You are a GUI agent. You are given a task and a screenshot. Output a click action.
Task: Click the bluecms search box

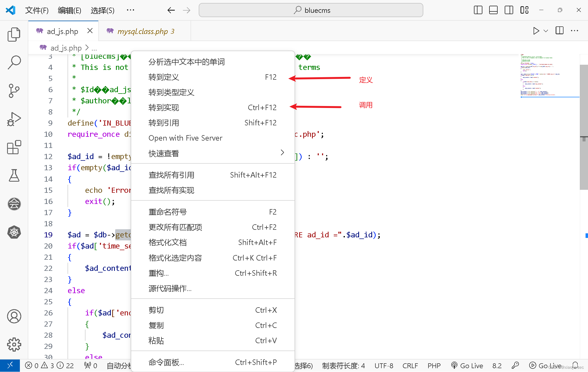(311, 10)
